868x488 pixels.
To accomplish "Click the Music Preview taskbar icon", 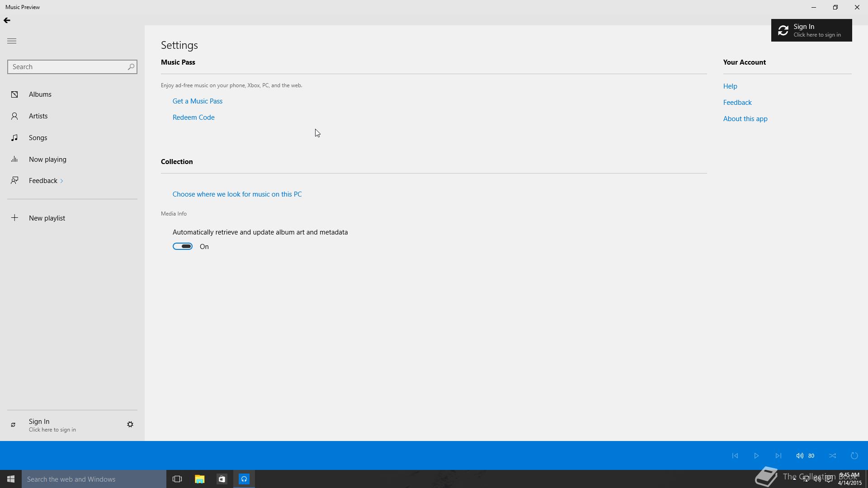I will 244,479.
